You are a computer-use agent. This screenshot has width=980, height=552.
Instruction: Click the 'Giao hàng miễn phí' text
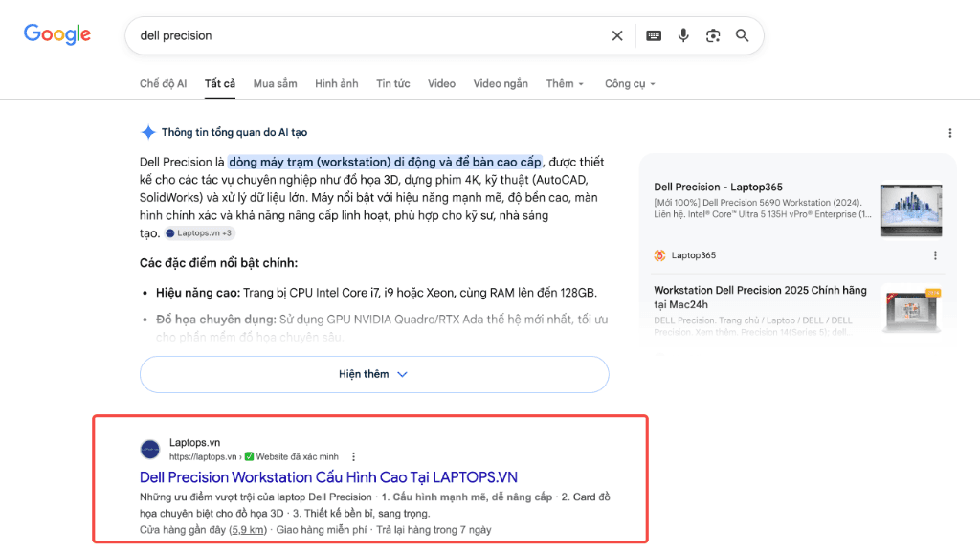(x=322, y=530)
